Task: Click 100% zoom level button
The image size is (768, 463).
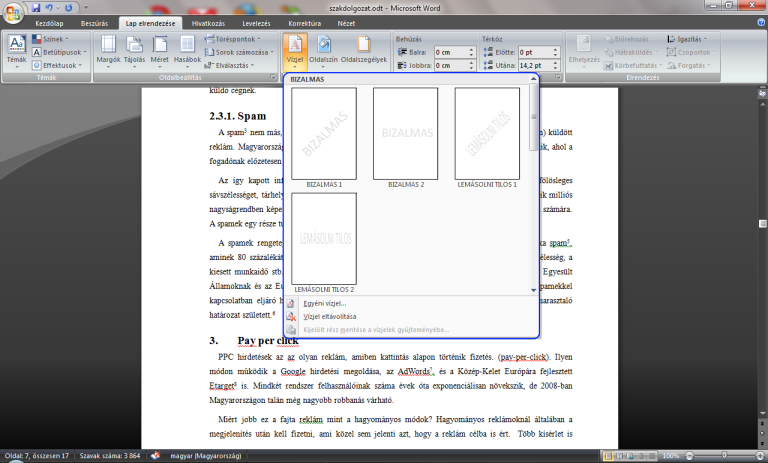Action: pos(671,456)
